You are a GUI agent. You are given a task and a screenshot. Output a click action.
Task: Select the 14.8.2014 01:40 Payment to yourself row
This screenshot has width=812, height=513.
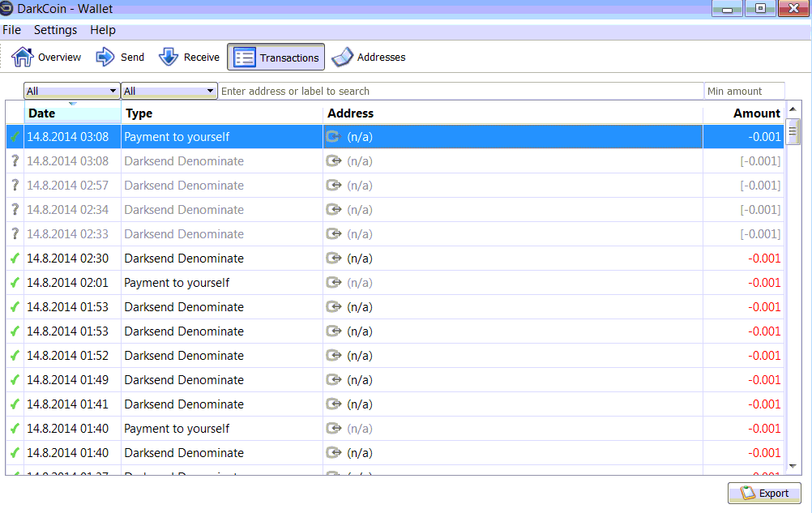pyautogui.click(x=395, y=429)
